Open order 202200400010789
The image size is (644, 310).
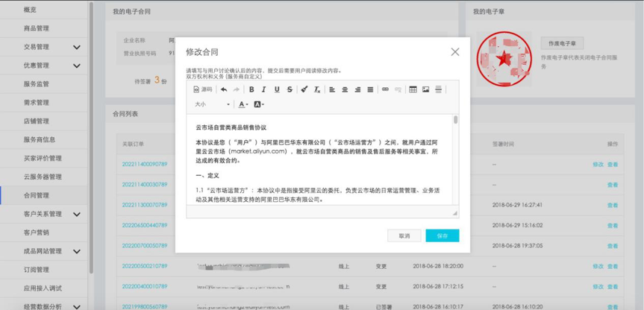145,286
